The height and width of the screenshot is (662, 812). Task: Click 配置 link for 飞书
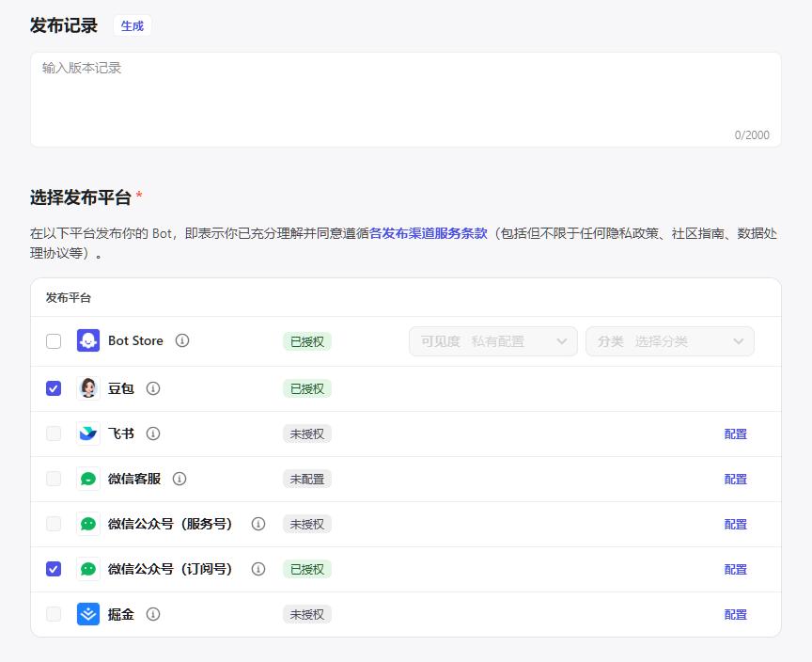(735, 434)
